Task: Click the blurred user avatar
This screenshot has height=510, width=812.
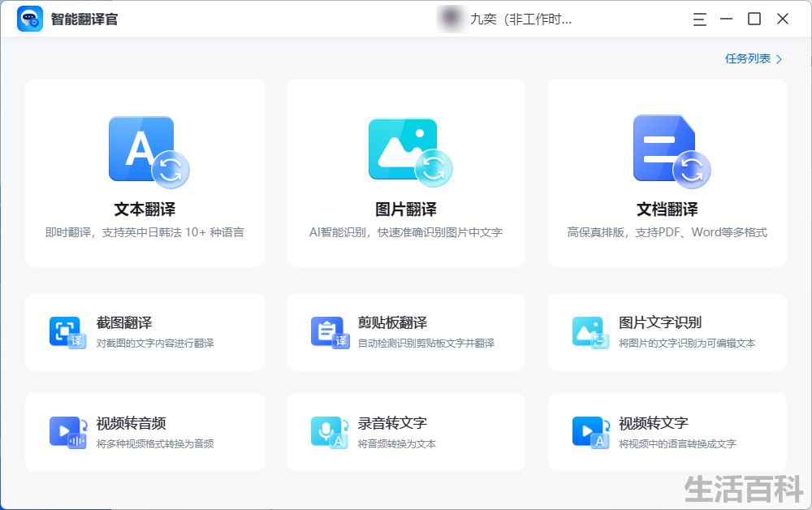Action: tap(450, 19)
